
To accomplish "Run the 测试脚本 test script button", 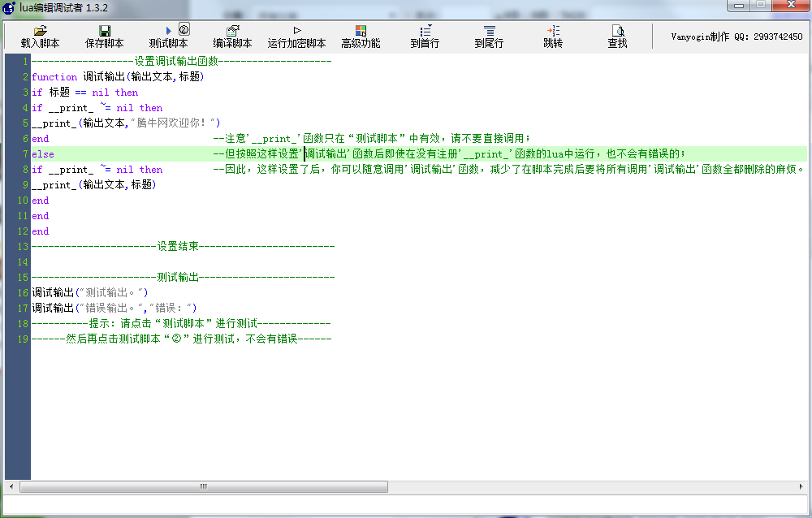I will coord(168,37).
